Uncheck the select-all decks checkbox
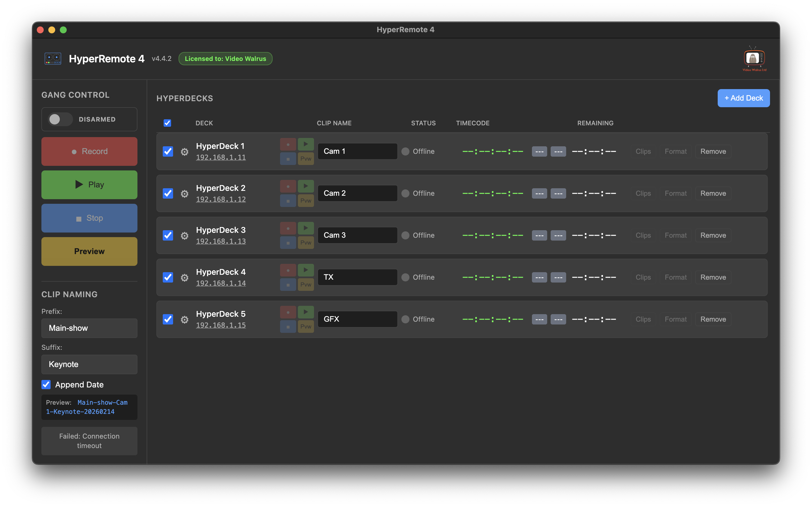 click(167, 123)
